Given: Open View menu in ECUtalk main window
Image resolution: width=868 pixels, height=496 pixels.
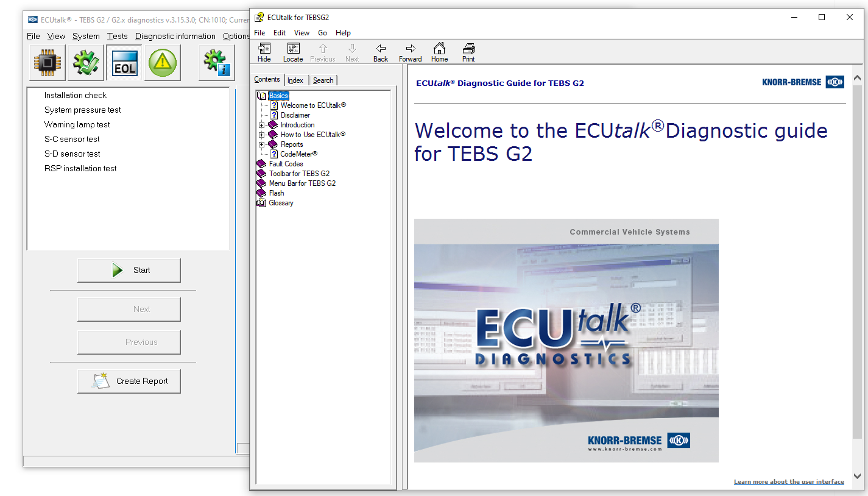Looking at the screenshot, I should (x=56, y=36).
